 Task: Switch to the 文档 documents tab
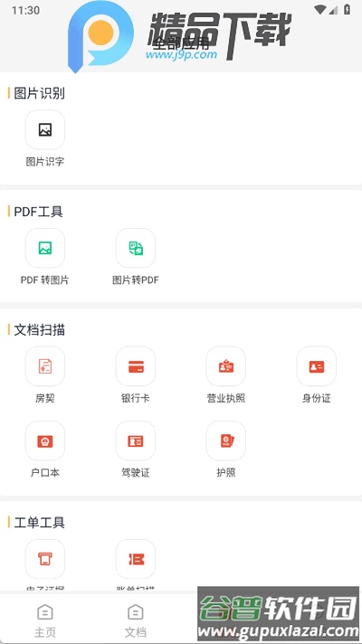click(x=135, y=620)
